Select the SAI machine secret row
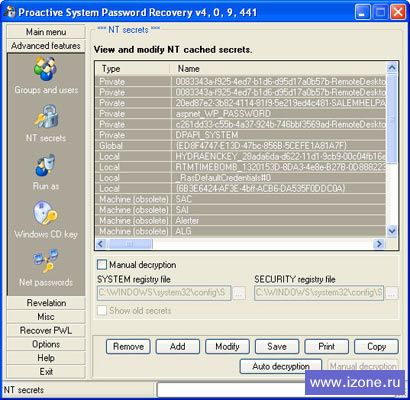This screenshot has width=410, height=400. (241, 210)
